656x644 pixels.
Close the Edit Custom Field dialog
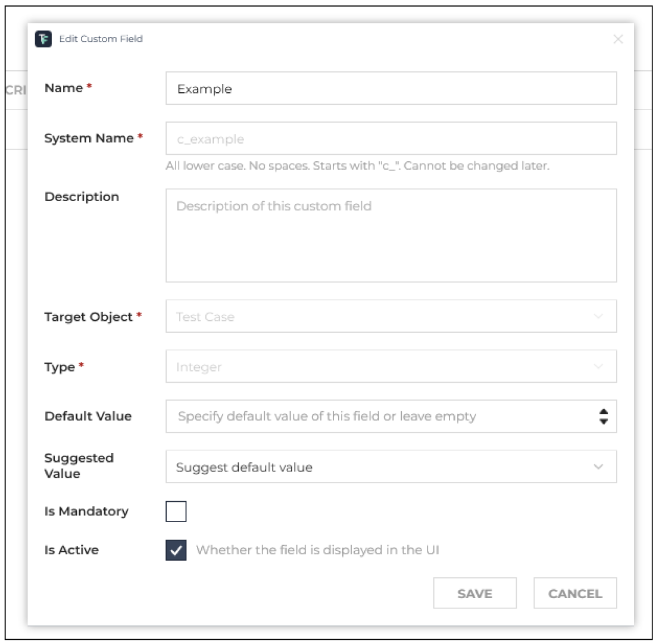pyautogui.click(x=618, y=39)
